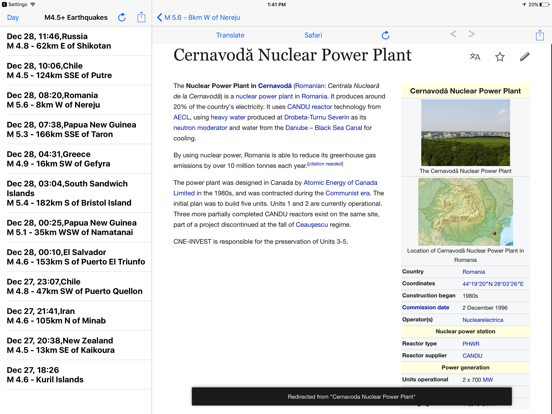
Task: Share the earthquake list via share icon
Action: pyautogui.click(x=141, y=17)
